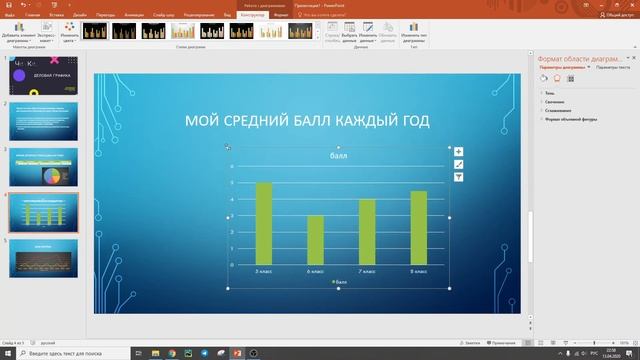Screen dimensions: 640x360
Task: Click Примечания button in status bar
Action: pos(501,343)
